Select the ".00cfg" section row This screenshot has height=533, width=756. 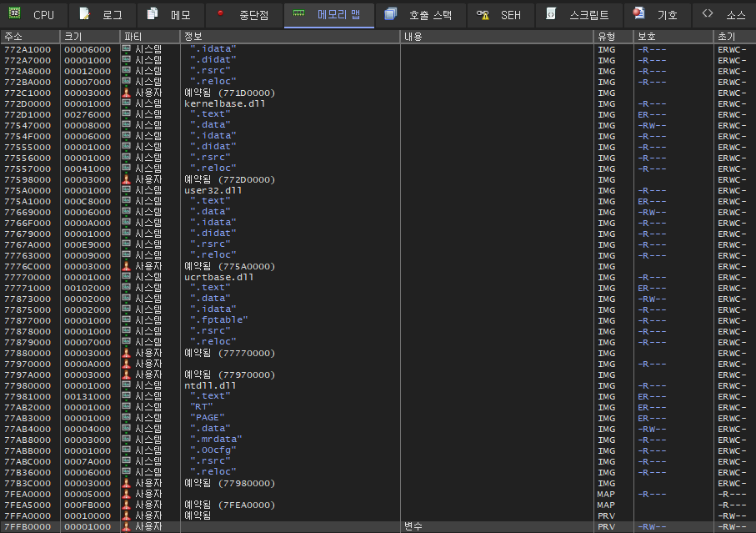378,450
